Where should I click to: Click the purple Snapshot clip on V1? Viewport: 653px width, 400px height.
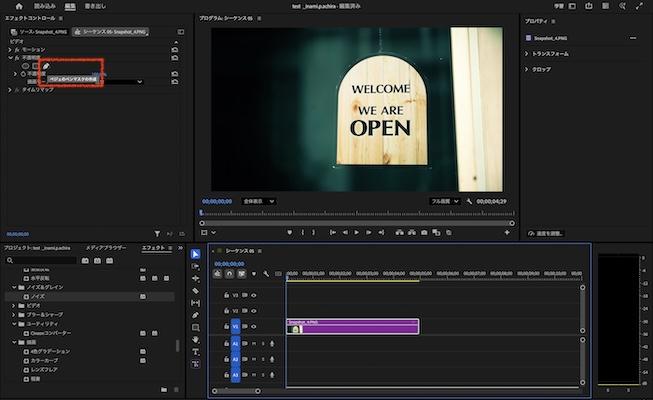(351, 326)
